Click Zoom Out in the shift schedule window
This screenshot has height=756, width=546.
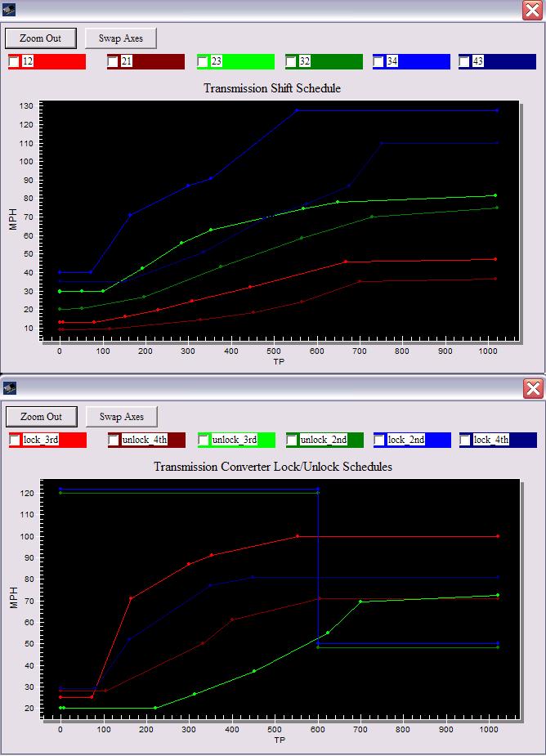click(41, 38)
